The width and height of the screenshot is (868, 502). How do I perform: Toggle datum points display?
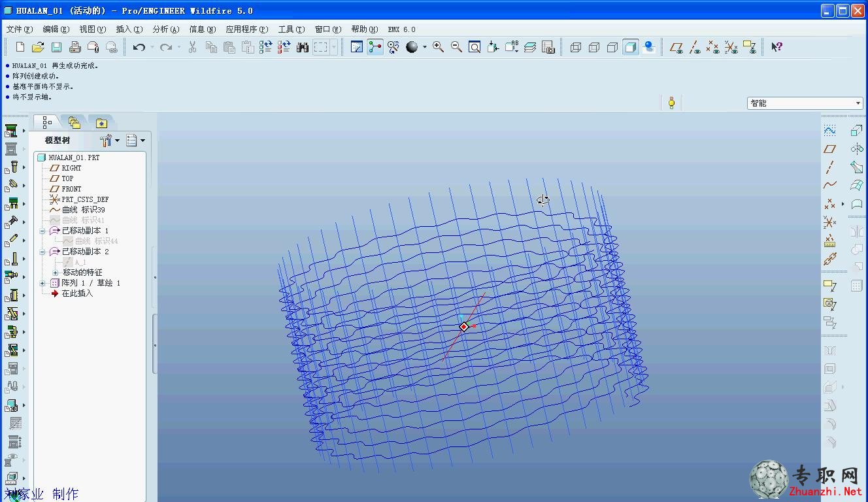coord(713,47)
